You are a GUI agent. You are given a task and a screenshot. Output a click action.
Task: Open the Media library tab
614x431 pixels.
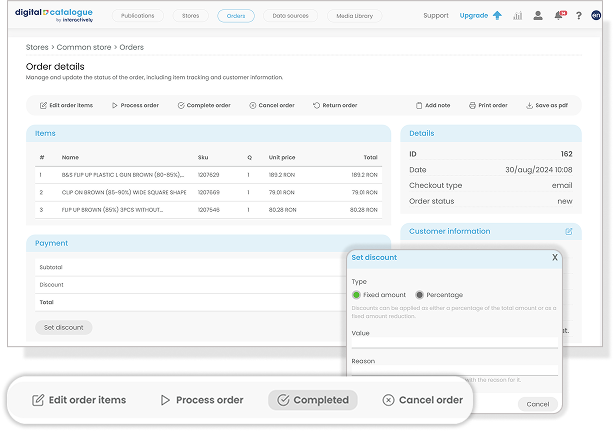click(355, 16)
